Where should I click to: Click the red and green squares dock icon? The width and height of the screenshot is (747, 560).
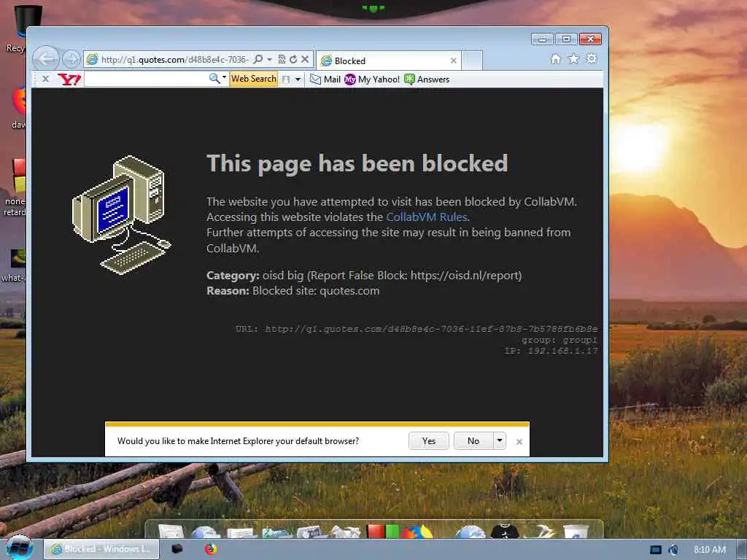pyautogui.click(x=383, y=531)
